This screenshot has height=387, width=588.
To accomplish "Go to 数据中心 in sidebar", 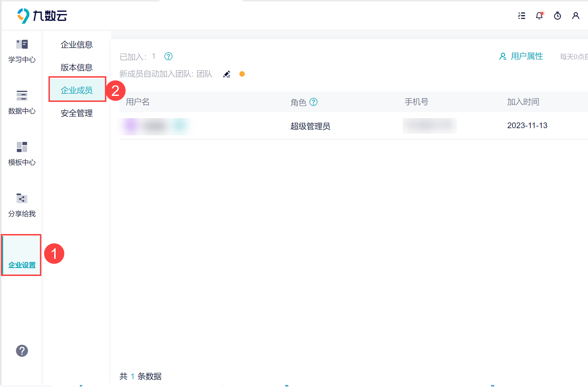I will [22, 102].
